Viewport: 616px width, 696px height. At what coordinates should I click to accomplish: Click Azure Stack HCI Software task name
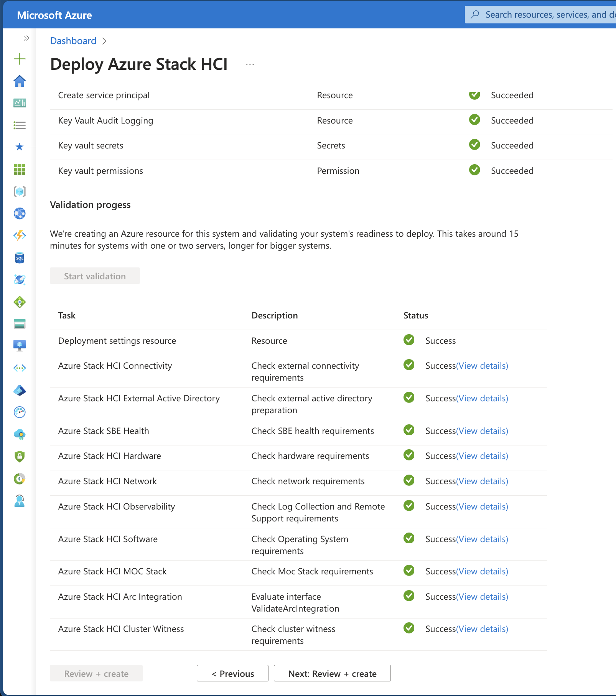(108, 539)
